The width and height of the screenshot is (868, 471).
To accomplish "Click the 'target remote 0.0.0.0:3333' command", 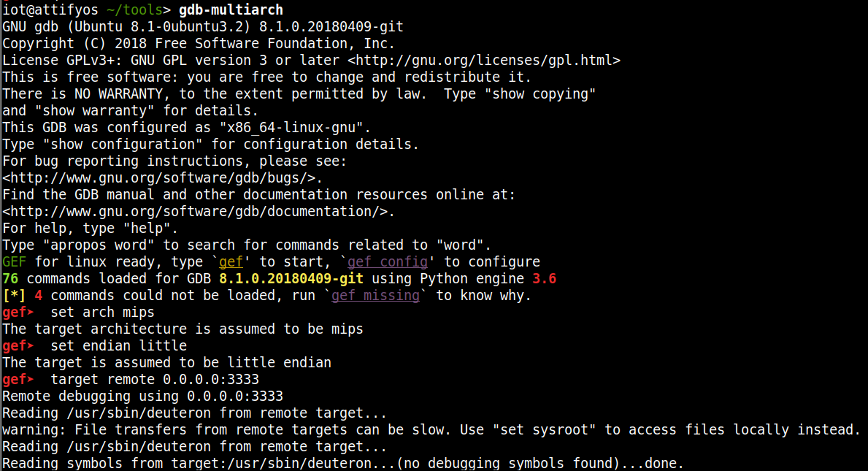I will tap(154, 380).
